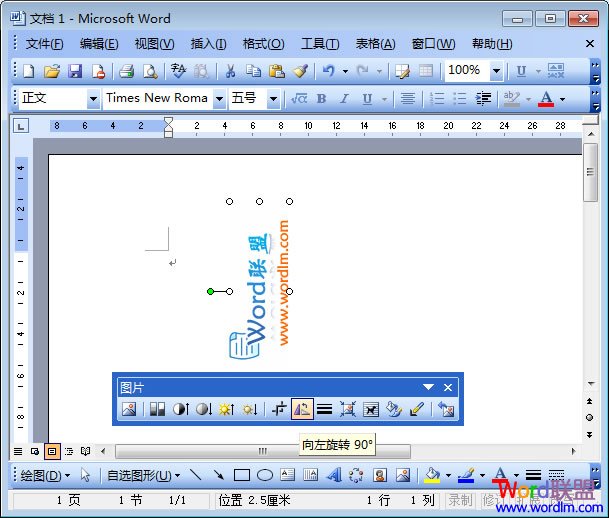Run spelling and grammar check
The height and width of the screenshot is (518, 609).
tap(178, 71)
